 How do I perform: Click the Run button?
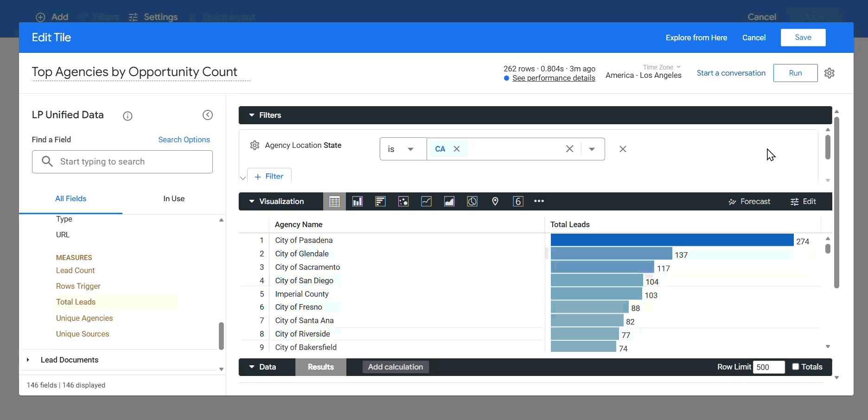click(x=795, y=73)
